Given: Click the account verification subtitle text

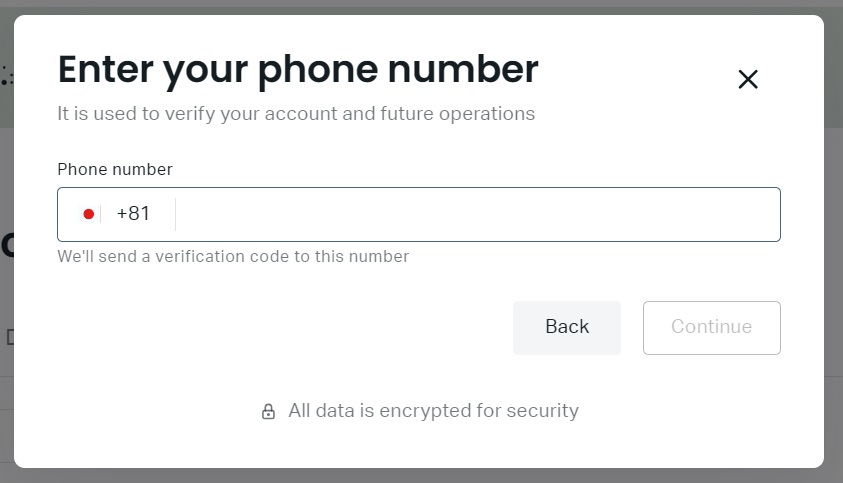Looking at the screenshot, I should [296, 113].
